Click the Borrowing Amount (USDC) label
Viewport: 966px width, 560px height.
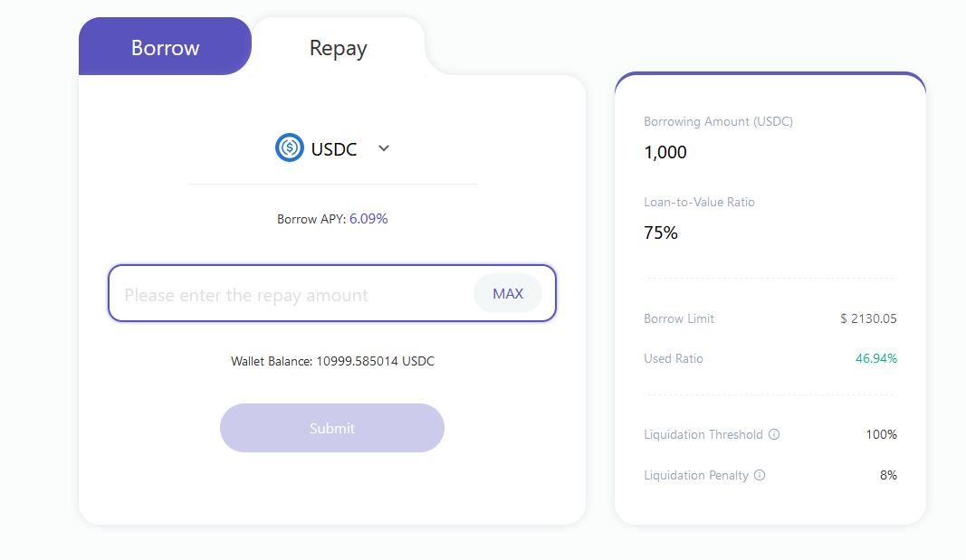click(x=718, y=121)
